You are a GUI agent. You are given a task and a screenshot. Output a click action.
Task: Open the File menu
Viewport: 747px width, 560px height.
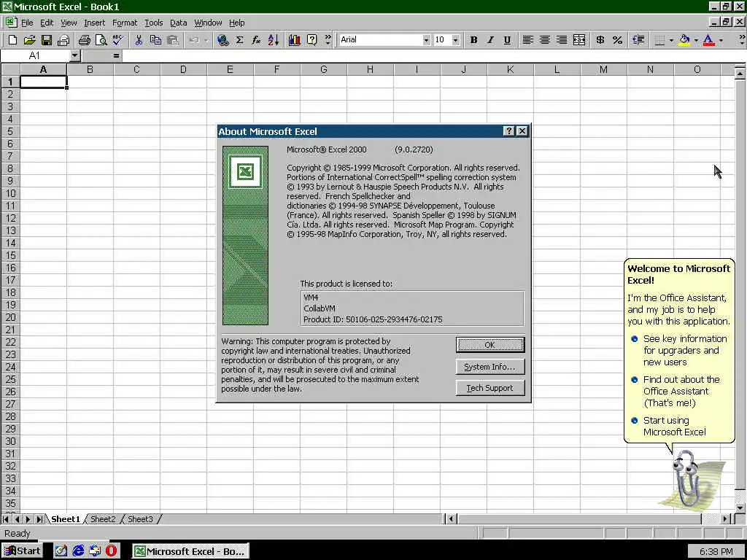tap(27, 23)
